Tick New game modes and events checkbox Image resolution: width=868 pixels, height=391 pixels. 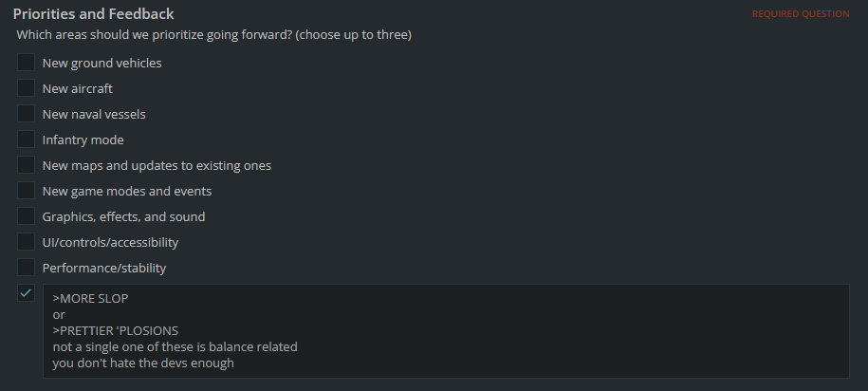pyautogui.click(x=26, y=191)
